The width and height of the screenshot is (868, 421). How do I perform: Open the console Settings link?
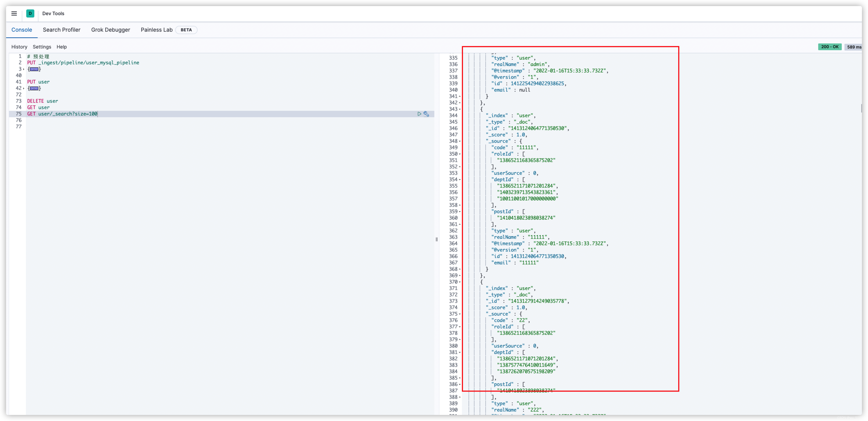(x=42, y=47)
